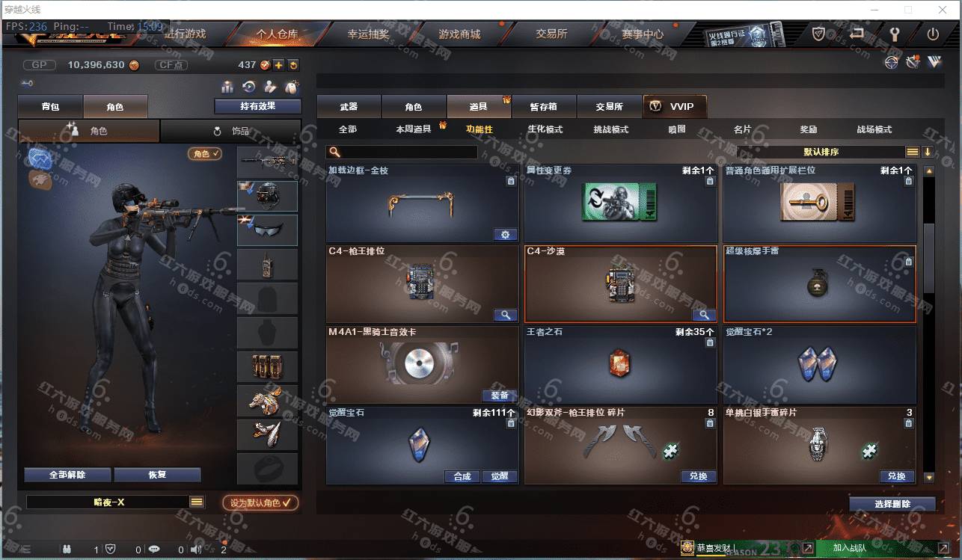Click the 全部解除 button

67,475
